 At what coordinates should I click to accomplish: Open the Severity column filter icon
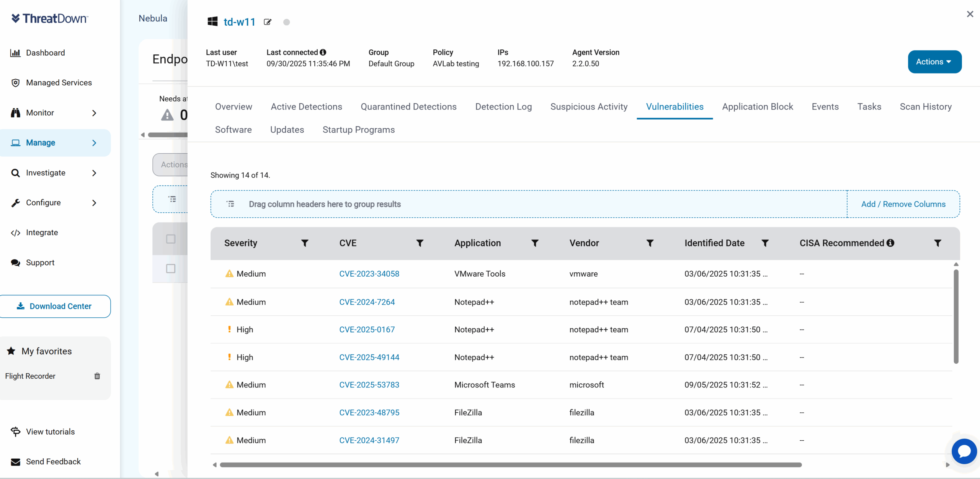(305, 243)
